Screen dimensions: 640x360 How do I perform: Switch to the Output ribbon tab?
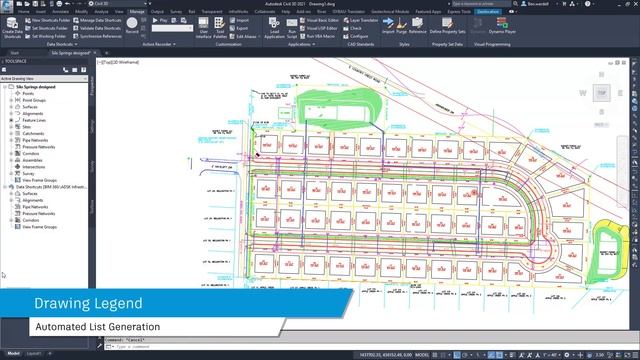click(x=157, y=11)
